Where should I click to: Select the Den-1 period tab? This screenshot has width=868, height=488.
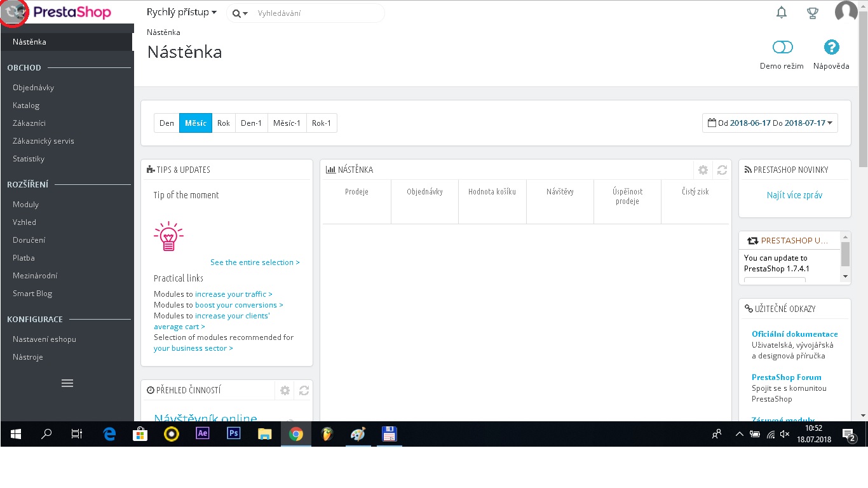(x=252, y=123)
